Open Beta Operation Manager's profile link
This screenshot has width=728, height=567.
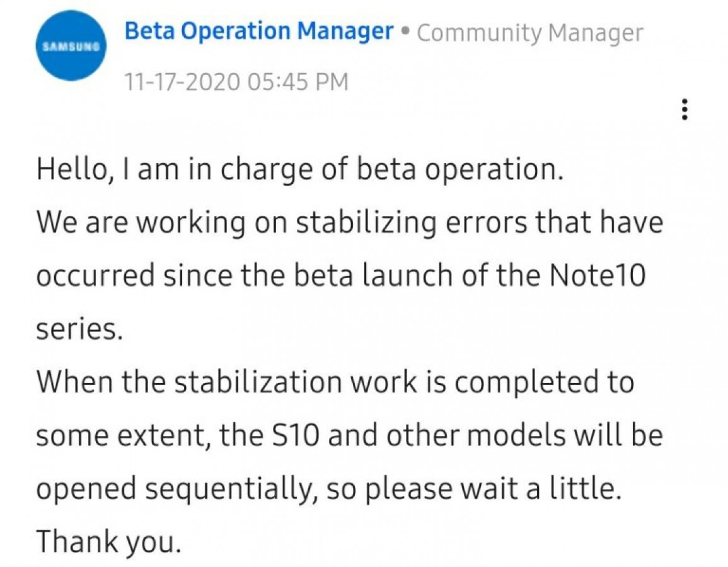click(258, 31)
